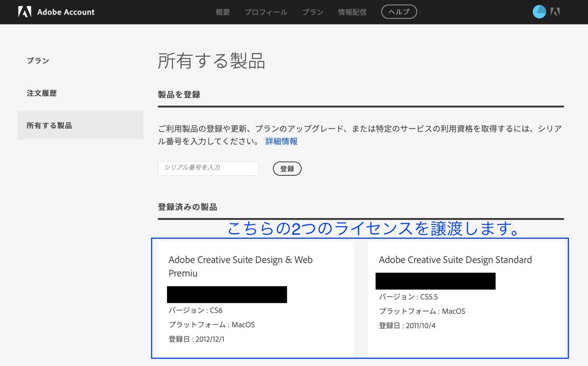Select the Design & Web Premium product title
The height and width of the screenshot is (366, 588).
(x=241, y=266)
